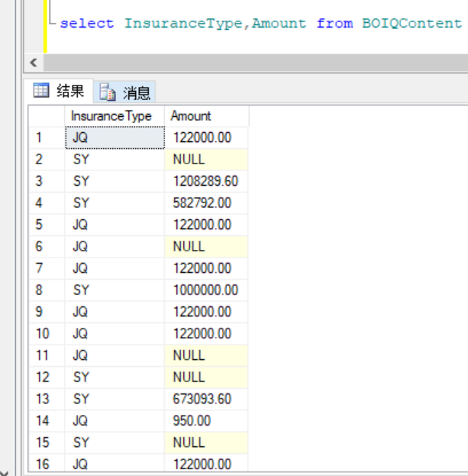The image size is (468, 476).
Task: Click BOIQContent in the SQL query text
Action: coord(412,23)
